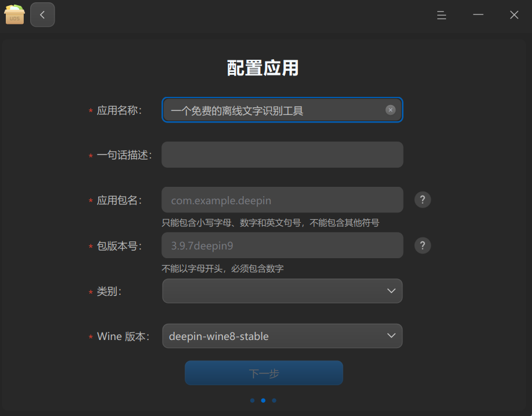
Task: Minimize the window
Action: coord(478,15)
